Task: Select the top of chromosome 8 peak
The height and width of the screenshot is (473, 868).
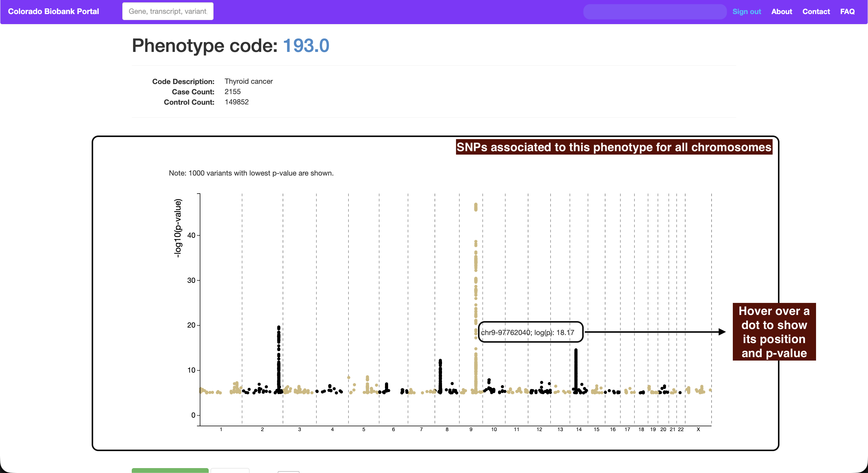Action: coord(440,361)
